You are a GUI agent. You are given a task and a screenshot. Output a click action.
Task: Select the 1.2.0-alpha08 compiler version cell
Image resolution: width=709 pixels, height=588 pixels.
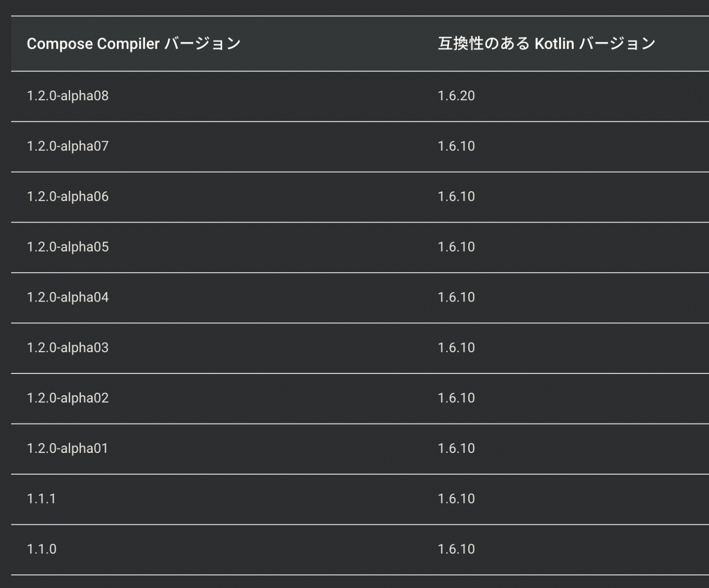[x=68, y=96]
